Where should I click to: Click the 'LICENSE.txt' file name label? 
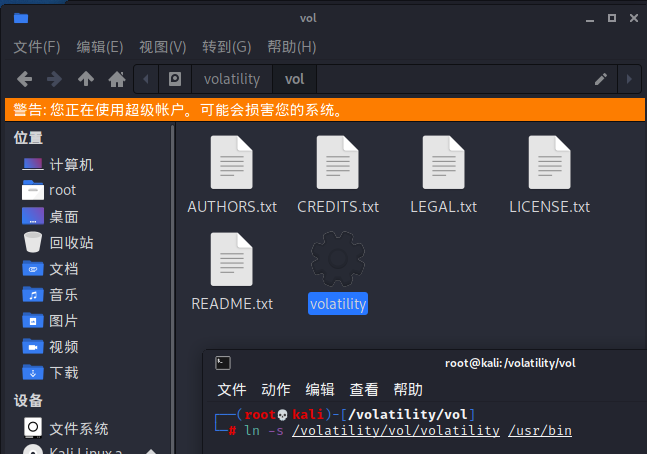tap(550, 207)
